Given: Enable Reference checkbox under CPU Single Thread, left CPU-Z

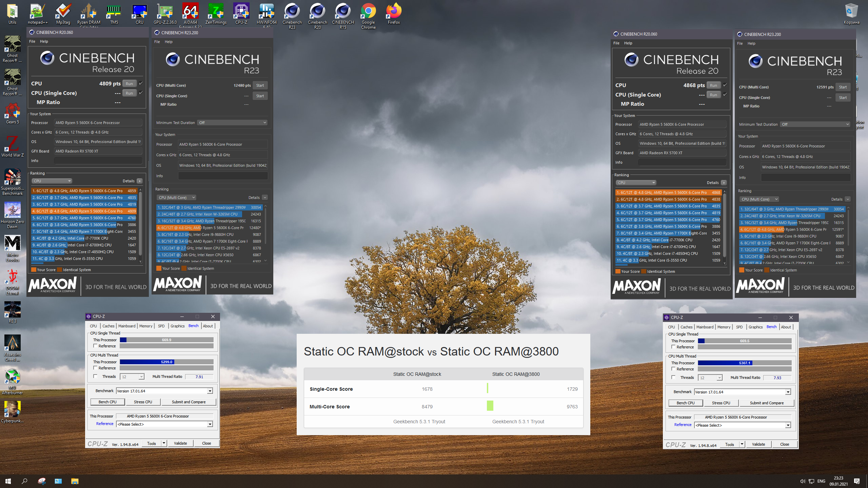Looking at the screenshot, I should (95, 346).
